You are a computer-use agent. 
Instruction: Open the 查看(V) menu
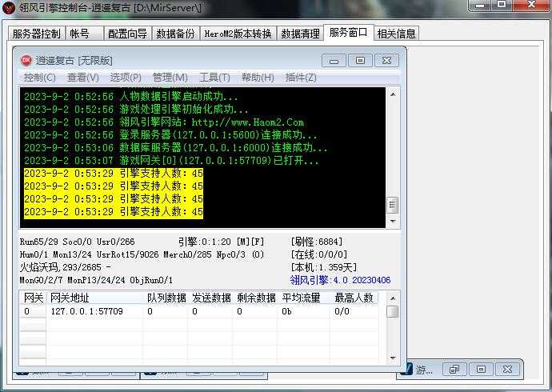point(82,78)
